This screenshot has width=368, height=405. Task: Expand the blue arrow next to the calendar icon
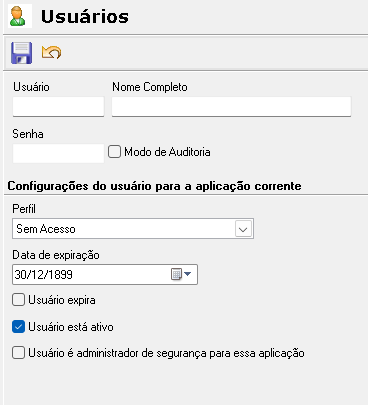tap(188, 274)
